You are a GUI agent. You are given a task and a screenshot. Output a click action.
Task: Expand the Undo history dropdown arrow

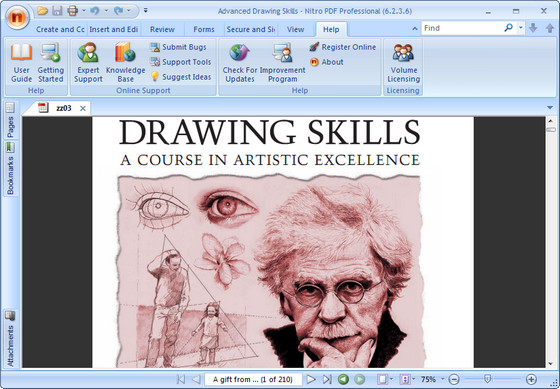click(106, 11)
